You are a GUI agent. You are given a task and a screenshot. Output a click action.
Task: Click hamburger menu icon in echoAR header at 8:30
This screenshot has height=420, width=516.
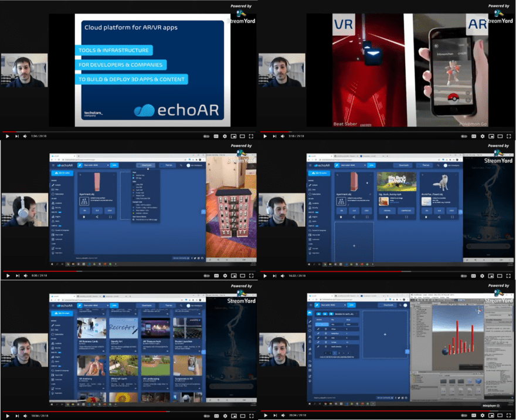(53, 165)
